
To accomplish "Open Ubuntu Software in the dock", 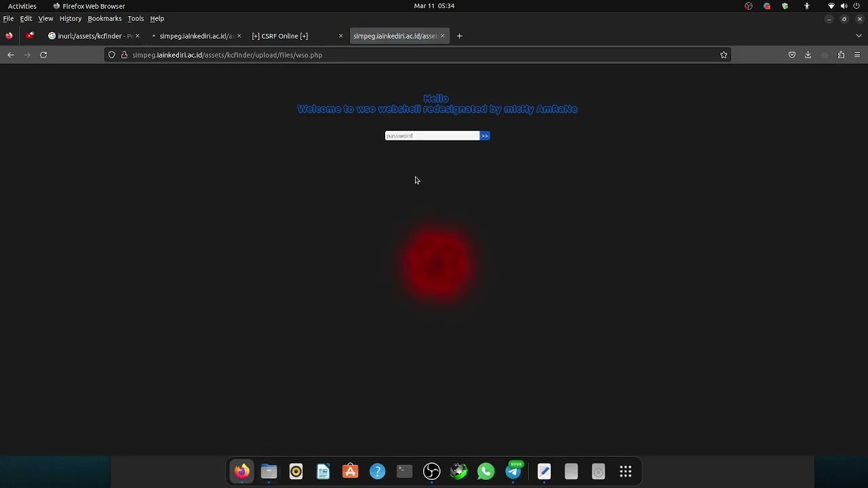I will 350,471.
